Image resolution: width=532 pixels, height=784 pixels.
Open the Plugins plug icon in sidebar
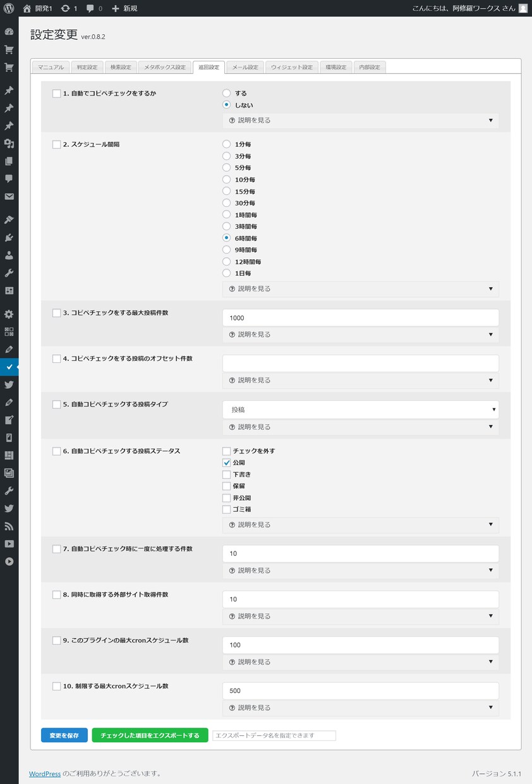(x=9, y=238)
